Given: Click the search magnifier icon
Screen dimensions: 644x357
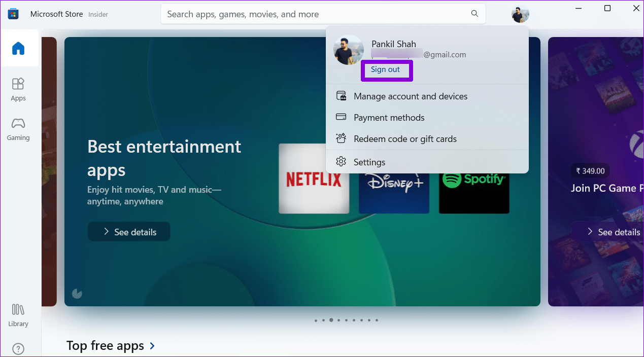Looking at the screenshot, I should 474,14.
